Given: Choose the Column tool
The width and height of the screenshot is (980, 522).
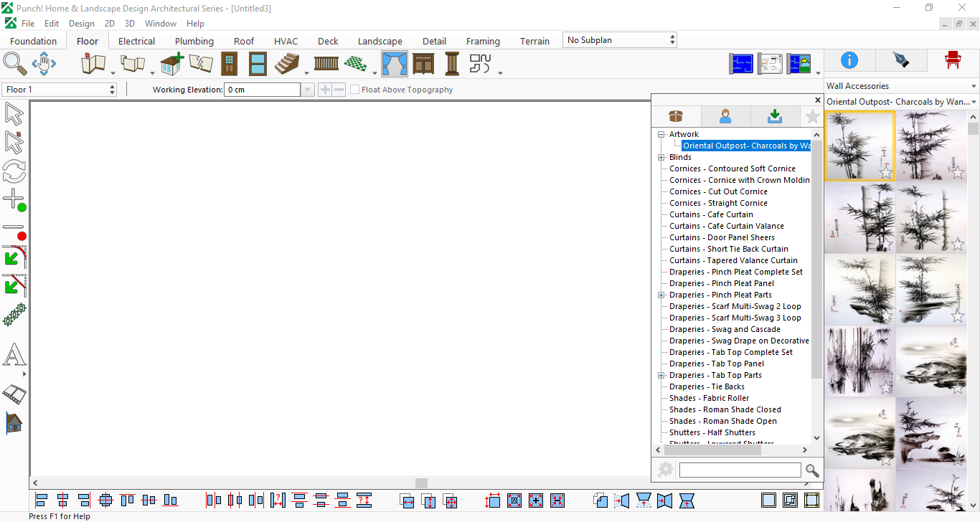Looking at the screenshot, I should [452, 64].
